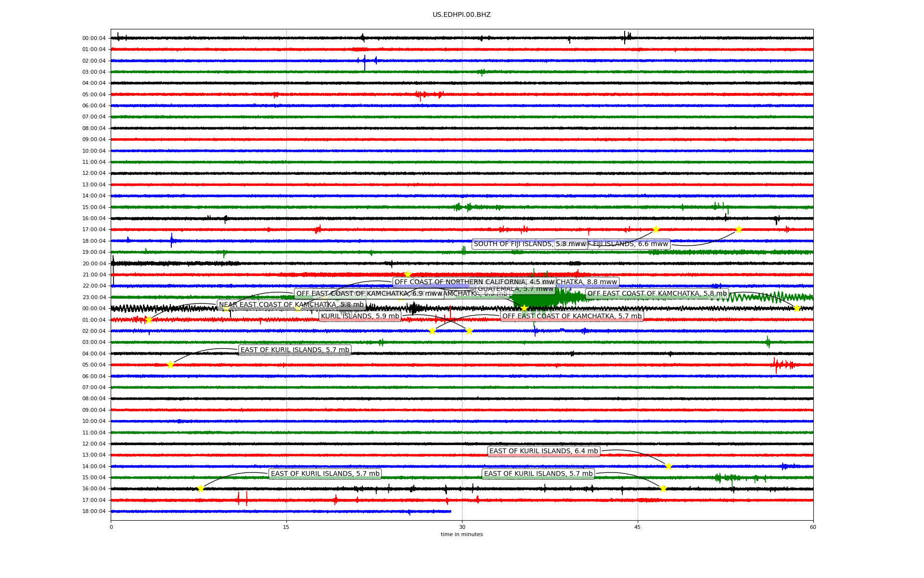Image resolution: width=924 pixels, height=578 pixels.
Task: Click NEAR EAST COAST OF KAMCHATKA, 5.8 mb label
Action: [x=291, y=305]
